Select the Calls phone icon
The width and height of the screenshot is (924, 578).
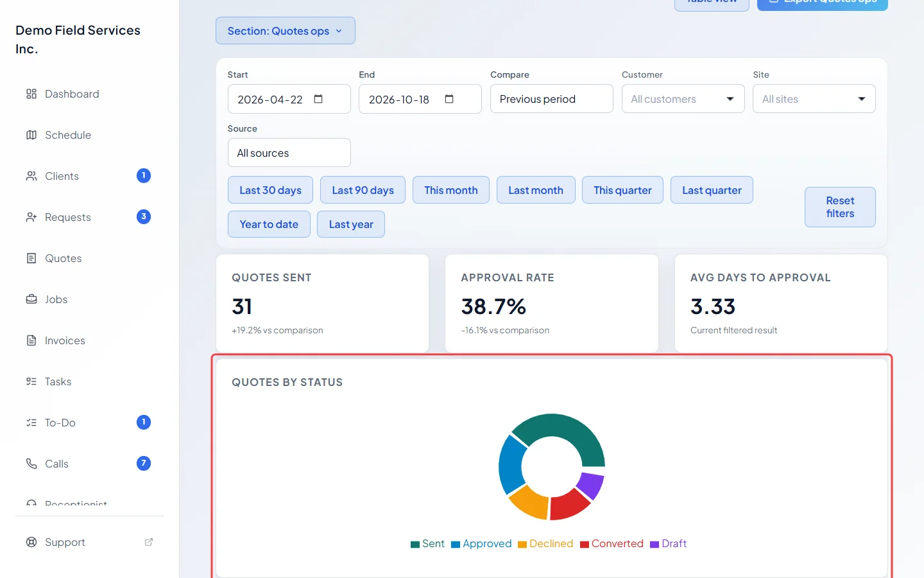[31, 464]
